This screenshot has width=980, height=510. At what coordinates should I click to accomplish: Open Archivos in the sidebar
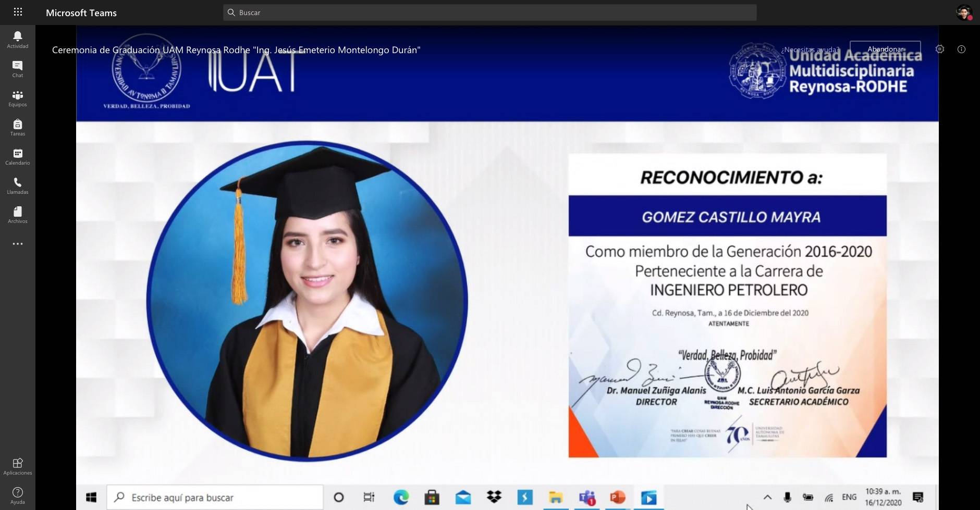pyautogui.click(x=17, y=214)
